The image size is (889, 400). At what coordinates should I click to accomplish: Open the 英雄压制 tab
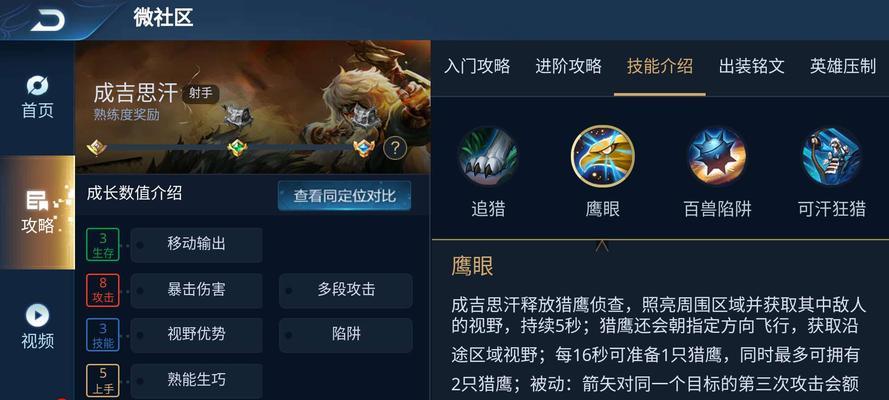pos(843,66)
